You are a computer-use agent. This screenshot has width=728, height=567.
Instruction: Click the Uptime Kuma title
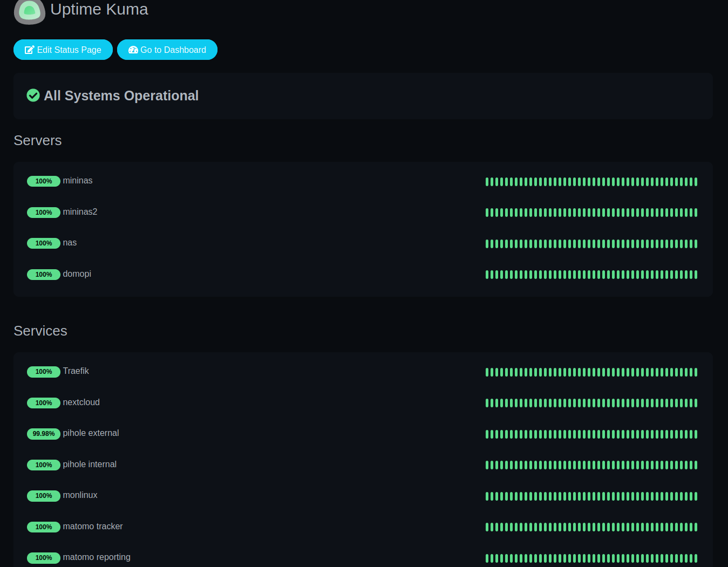[99, 9]
